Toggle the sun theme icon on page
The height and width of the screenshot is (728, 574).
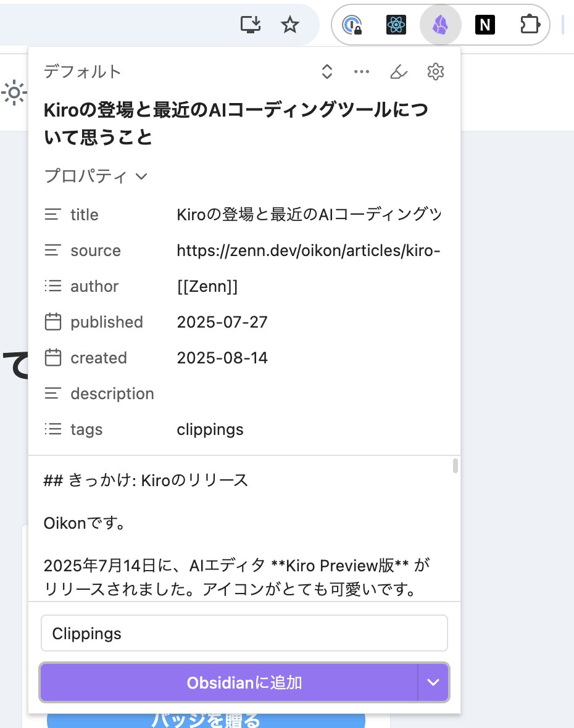[x=14, y=93]
